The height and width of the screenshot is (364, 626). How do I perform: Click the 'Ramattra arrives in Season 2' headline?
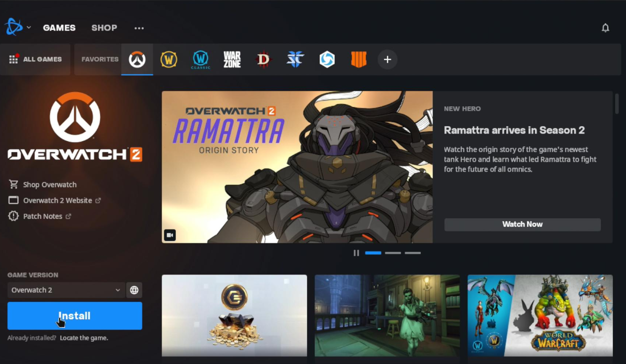coord(514,130)
